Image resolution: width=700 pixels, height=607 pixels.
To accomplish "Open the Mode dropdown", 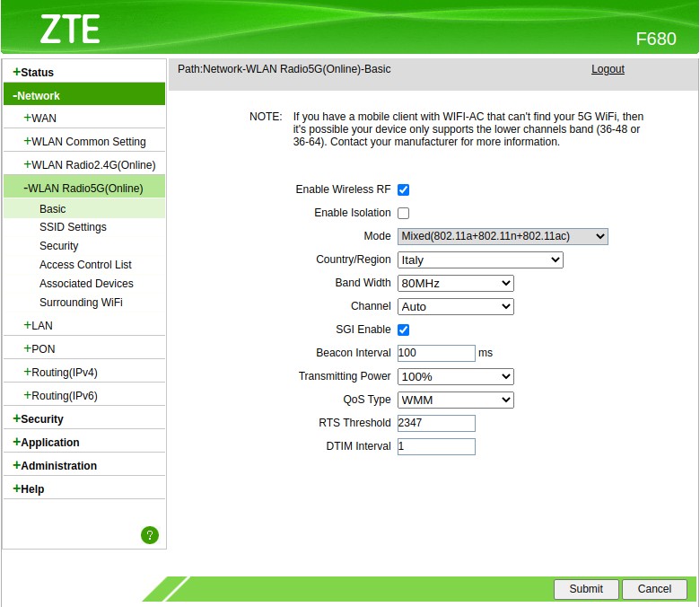I will tap(503, 236).
